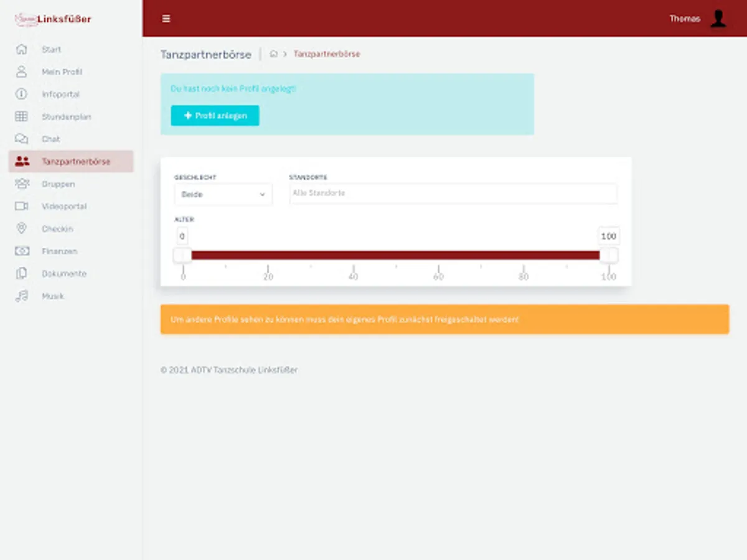Image resolution: width=747 pixels, height=560 pixels.
Task: Click the Gruppen group icon
Action: pyautogui.click(x=22, y=184)
